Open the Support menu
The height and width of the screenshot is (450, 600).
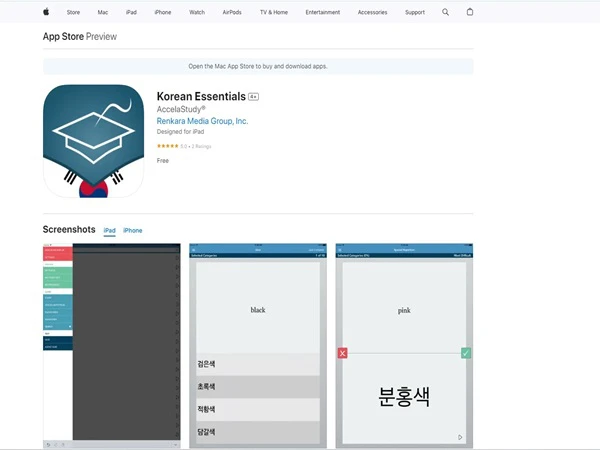tap(415, 12)
